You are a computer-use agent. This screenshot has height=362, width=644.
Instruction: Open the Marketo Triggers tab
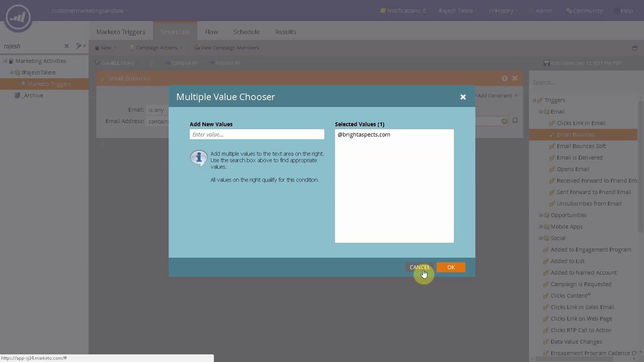121,32
